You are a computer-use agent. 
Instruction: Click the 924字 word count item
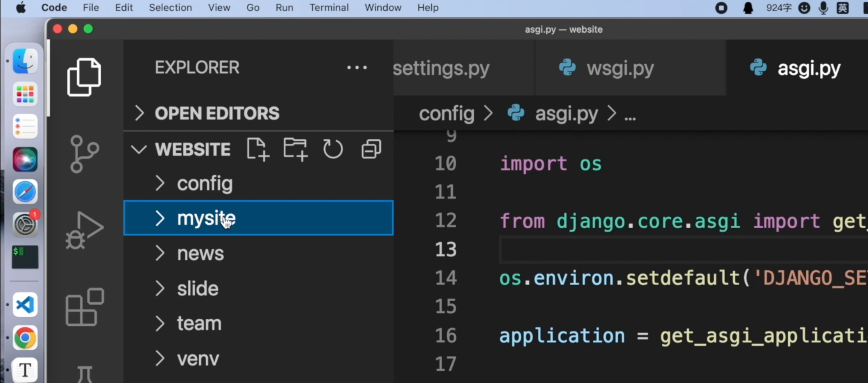(778, 8)
